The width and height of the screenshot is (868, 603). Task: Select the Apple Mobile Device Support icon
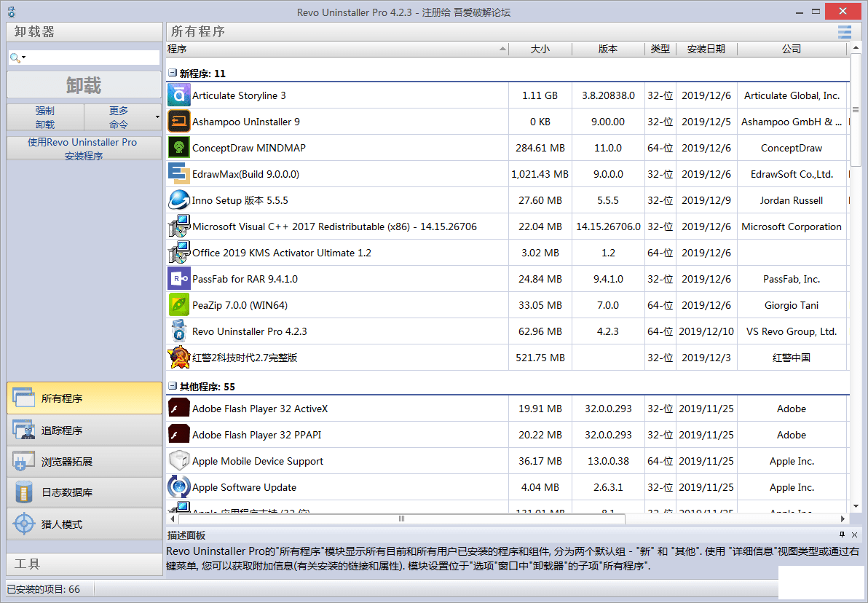click(x=179, y=461)
